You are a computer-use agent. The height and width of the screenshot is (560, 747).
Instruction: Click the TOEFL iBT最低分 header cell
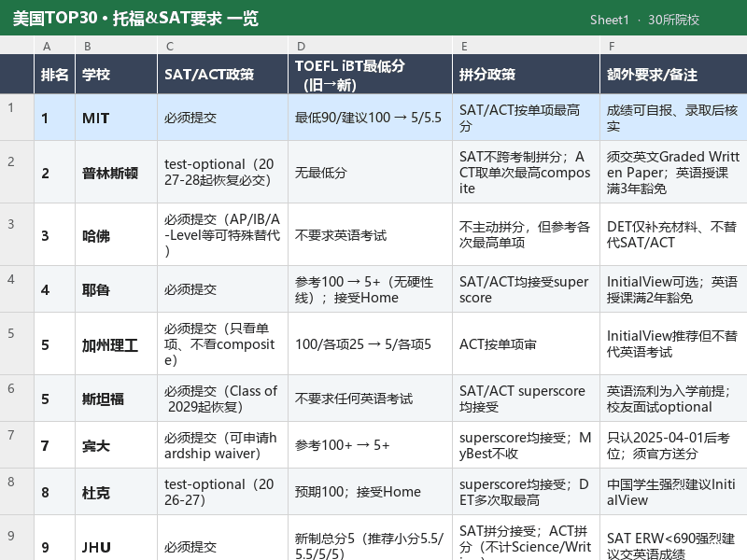(x=370, y=75)
